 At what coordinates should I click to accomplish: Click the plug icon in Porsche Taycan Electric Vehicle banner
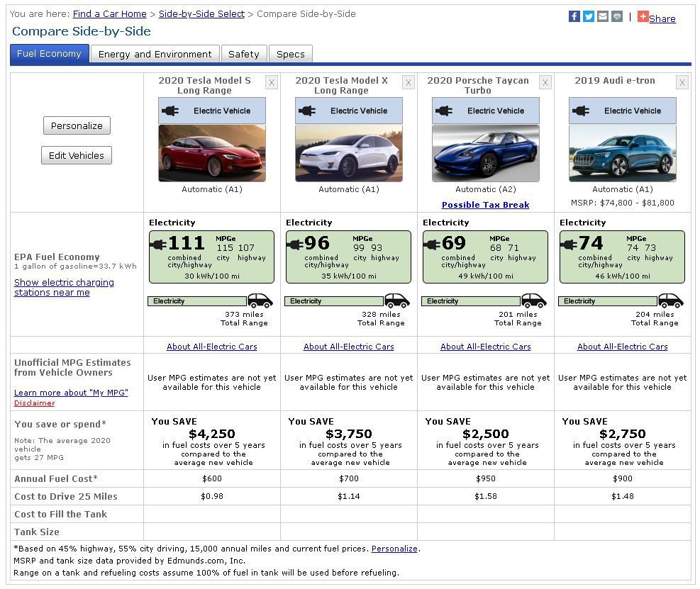tap(444, 111)
